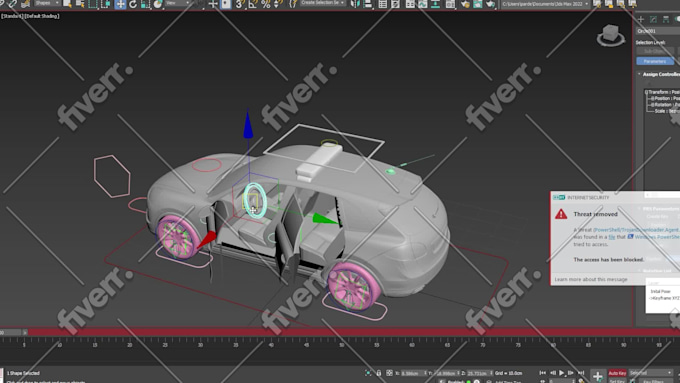Open Select by Name dialog icon
The image size is (680, 383).
point(80,4)
